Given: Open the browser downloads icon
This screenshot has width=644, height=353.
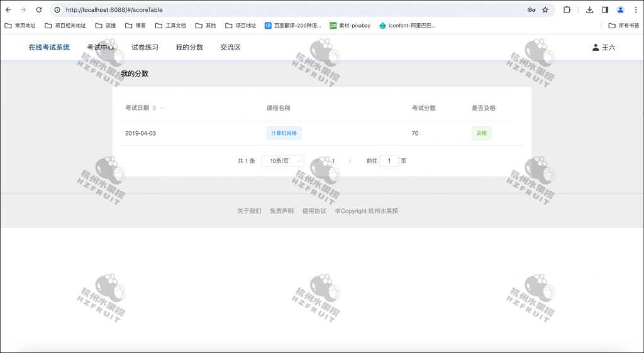Looking at the screenshot, I should coord(589,10).
